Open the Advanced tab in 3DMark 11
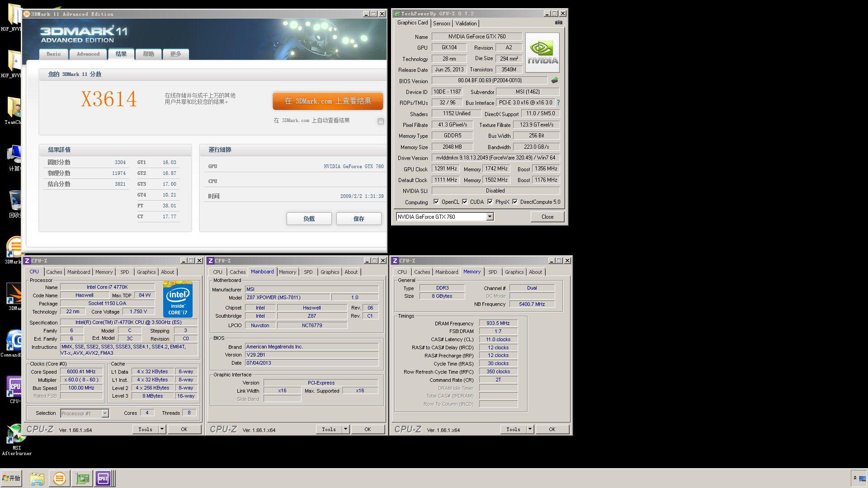The height and width of the screenshot is (488, 868). [88, 54]
